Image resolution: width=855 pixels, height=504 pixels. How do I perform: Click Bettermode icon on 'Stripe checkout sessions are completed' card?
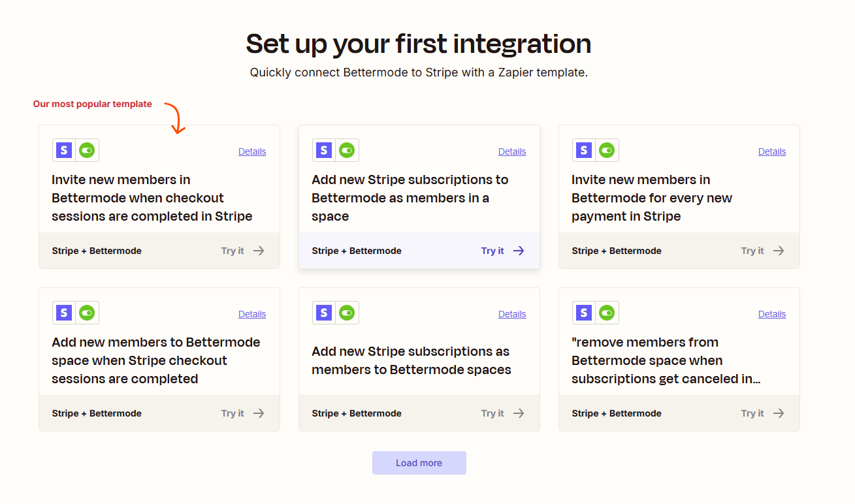tap(87, 313)
